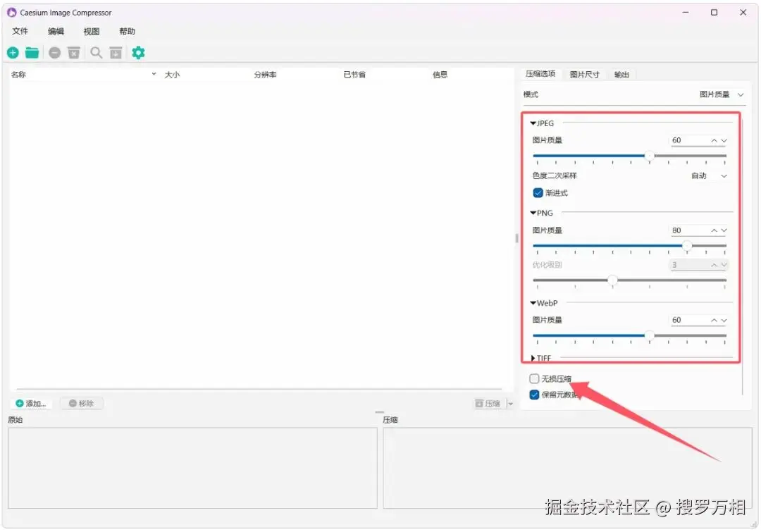Click the sort chevron in 名称 column header
This screenshot has width=761, height=532.
point(154,74)
